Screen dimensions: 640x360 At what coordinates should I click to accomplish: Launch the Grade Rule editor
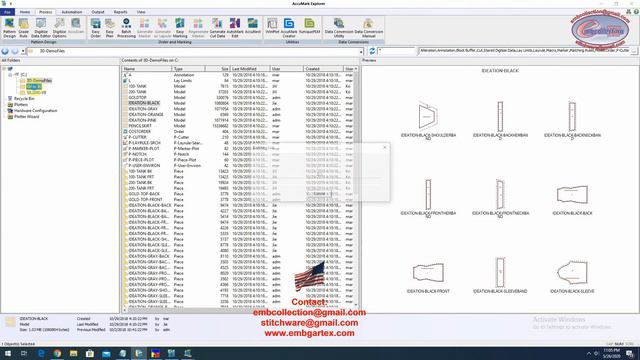coord(24,28)
